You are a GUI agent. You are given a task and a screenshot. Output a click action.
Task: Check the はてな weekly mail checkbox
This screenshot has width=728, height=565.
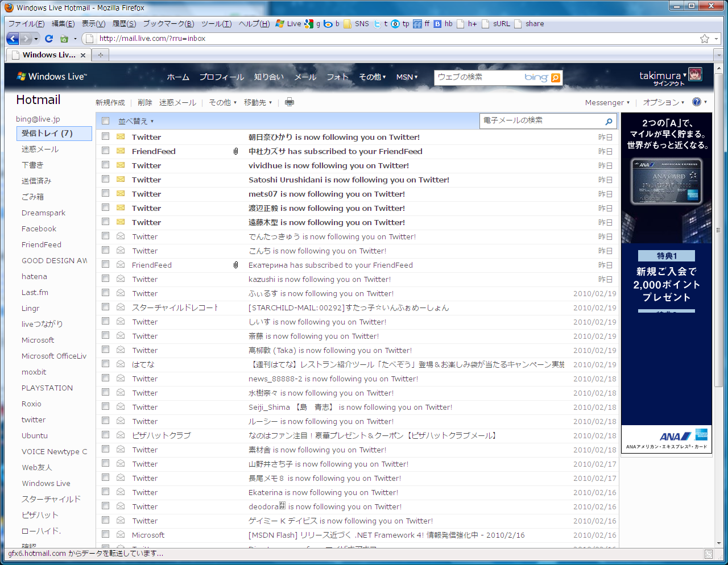(x=105, y=364)
